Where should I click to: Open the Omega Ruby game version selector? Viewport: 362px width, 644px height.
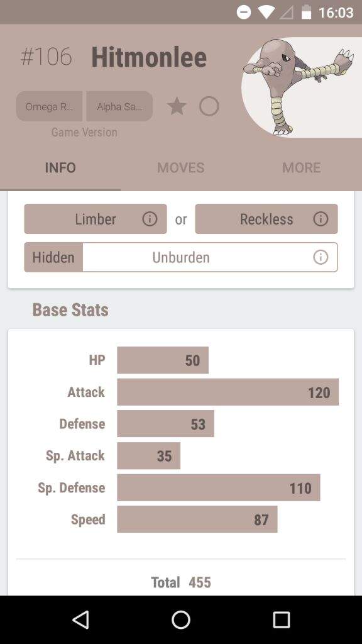(49, 106)
